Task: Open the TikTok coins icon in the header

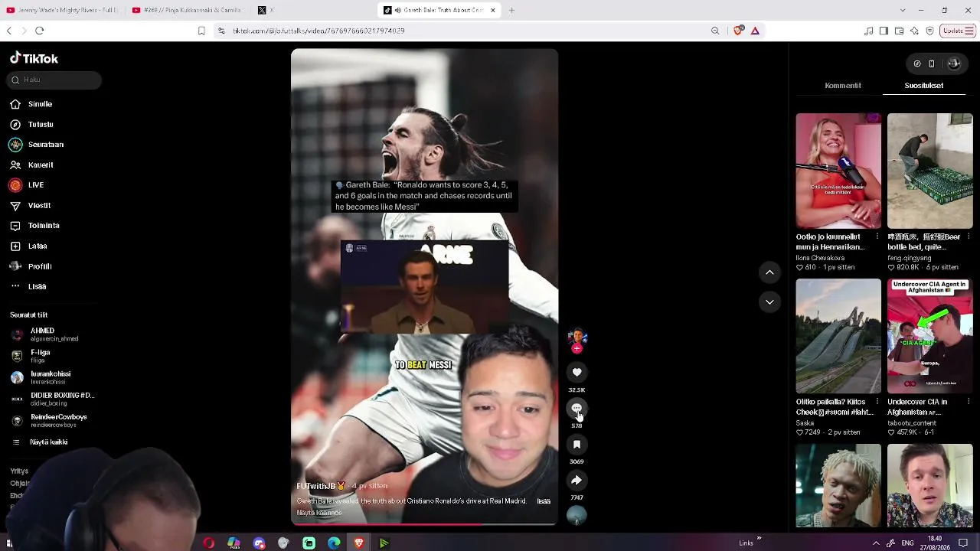Action: tap(917, 64)
